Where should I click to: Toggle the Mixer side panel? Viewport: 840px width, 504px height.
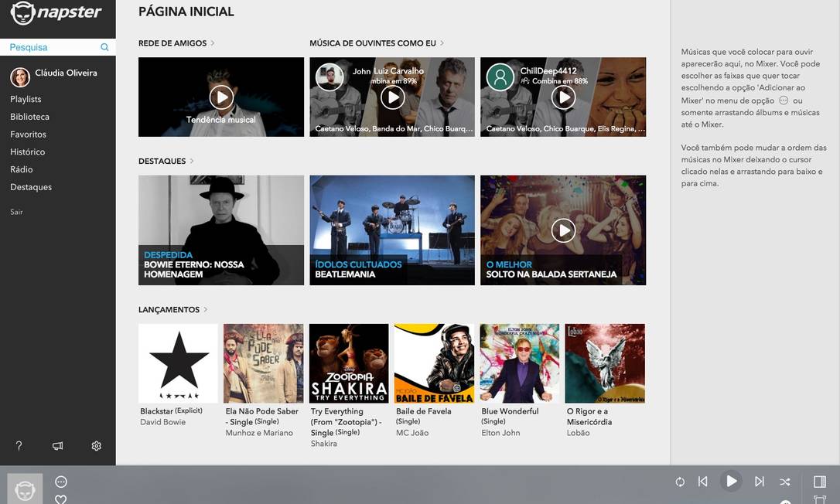click(x=820, y=482)
